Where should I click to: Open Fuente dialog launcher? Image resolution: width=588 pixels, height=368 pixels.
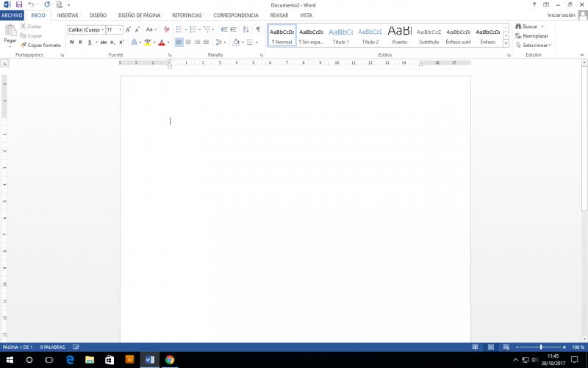pos(170,54)
